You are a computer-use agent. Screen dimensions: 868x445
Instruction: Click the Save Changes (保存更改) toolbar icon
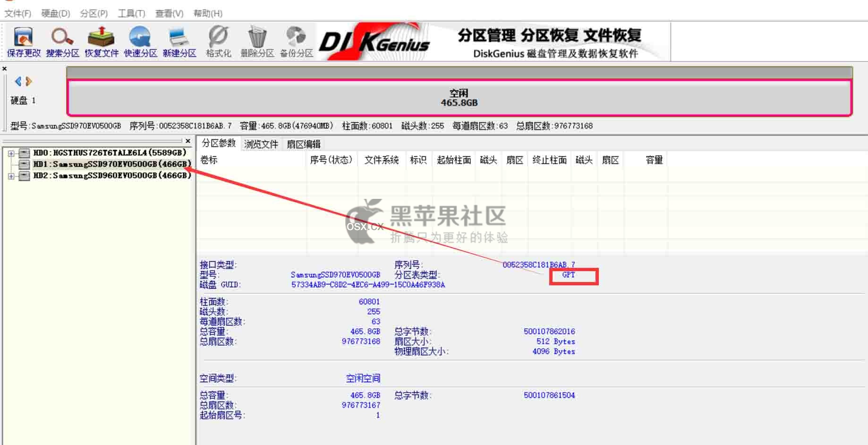[24, 42]
